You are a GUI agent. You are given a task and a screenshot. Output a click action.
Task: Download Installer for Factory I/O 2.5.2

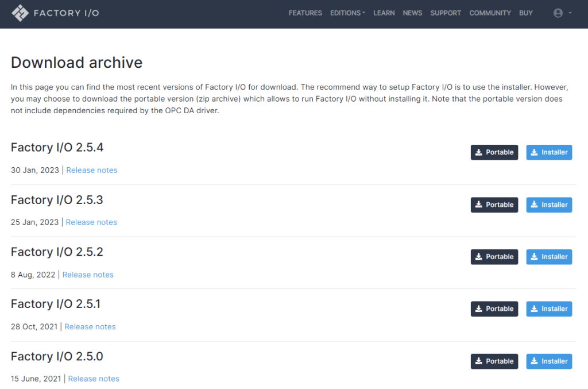(549, 257)
